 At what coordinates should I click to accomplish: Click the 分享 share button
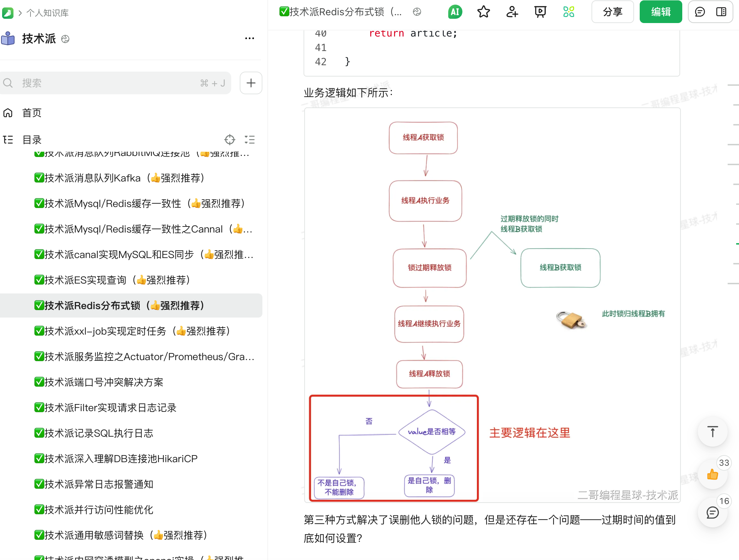[x=612, y=12]
